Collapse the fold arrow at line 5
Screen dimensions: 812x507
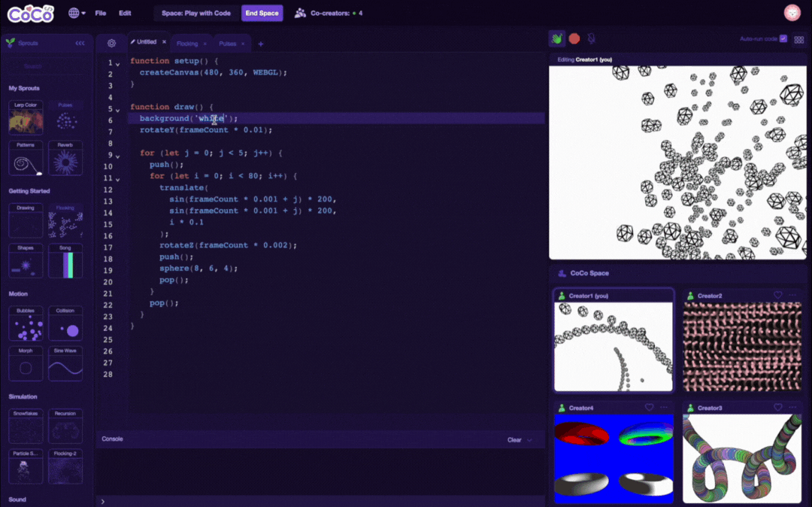(x=118, y=111)
